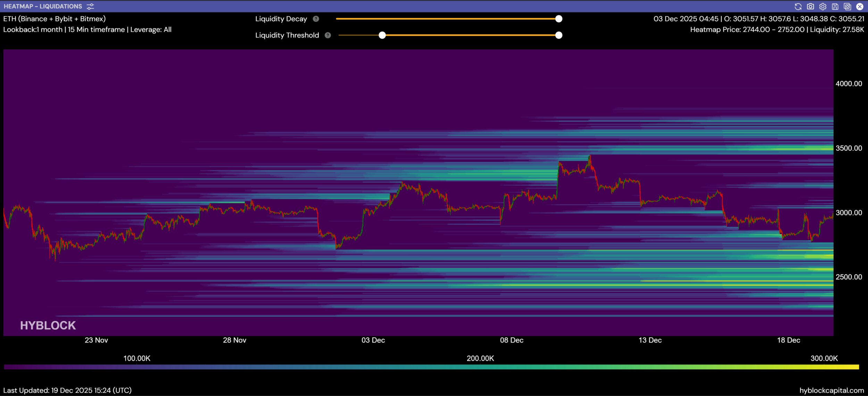Click the 3500.00 price axis label
This screenshot has width=868, height=396.
(x=849, y=148)
